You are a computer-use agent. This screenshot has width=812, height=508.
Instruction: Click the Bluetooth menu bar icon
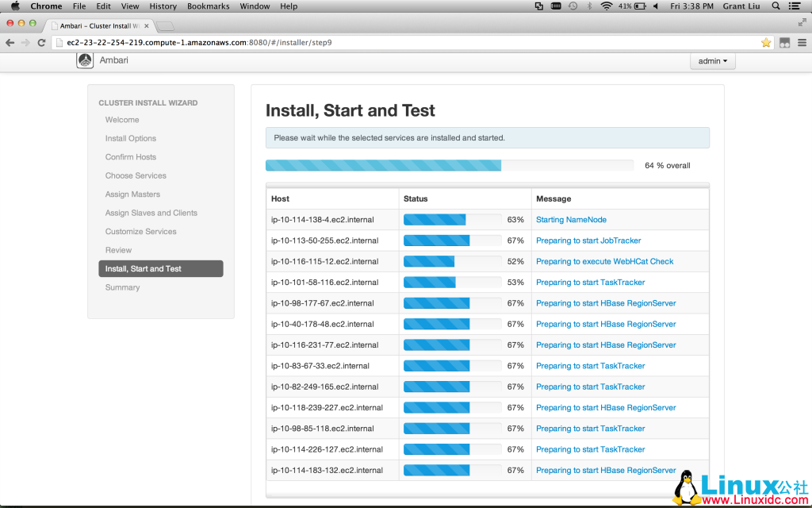coord(589,6)
